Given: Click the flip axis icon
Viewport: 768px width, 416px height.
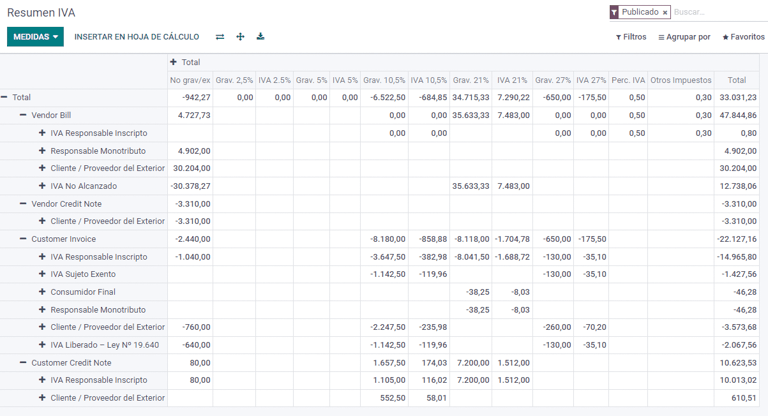Looking at the screenshot, I should pyautogui.click(x=220, y=37).
